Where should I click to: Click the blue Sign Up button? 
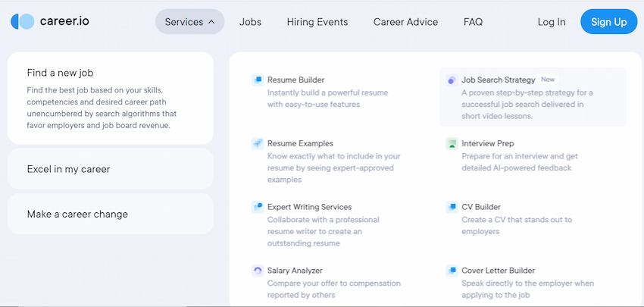pyautogui.click(x=608, y=22)
